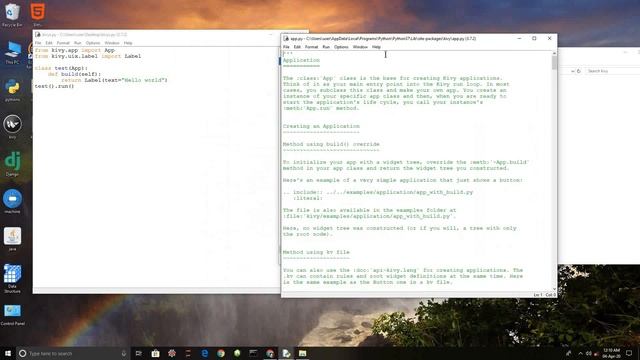Select the blue machine desktop icon

(x=12, y=201)
